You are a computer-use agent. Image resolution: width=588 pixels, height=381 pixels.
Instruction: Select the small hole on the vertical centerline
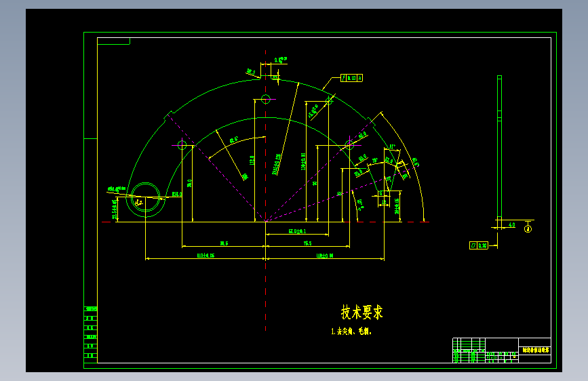tap(265, 100)
